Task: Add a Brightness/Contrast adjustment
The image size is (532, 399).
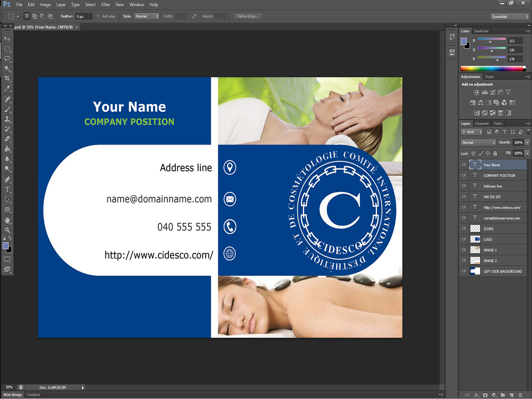Action: [x=477, y=93]
